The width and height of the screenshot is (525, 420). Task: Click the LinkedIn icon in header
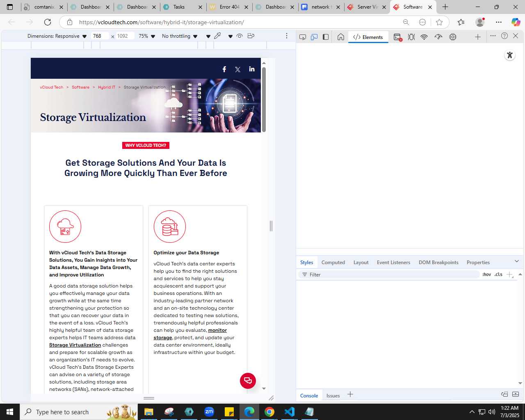point(252,69)
